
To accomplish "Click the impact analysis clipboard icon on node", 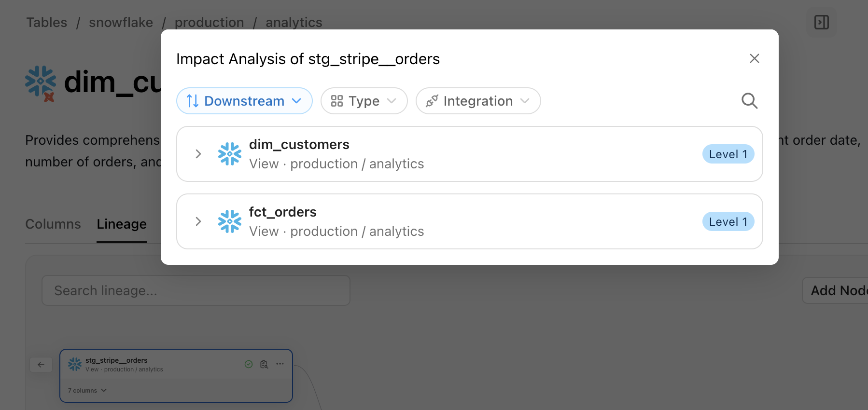I will (x=264, y=364).
